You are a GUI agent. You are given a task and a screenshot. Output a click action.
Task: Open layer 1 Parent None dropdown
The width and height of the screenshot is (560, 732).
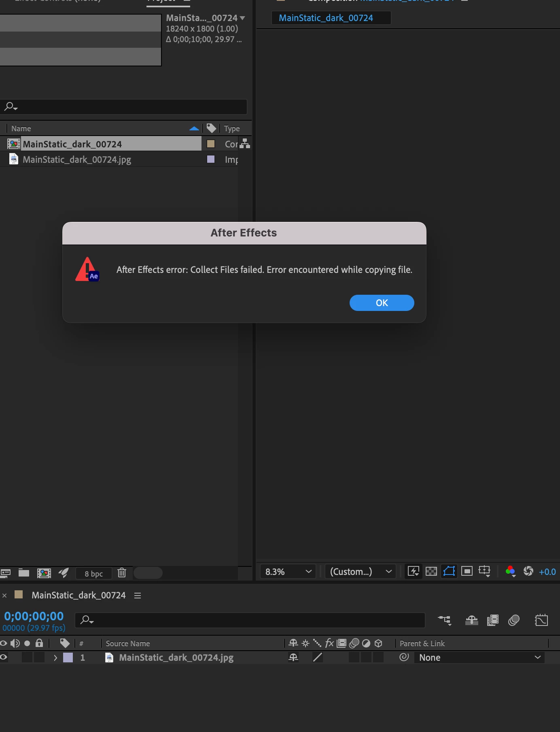(479, 658)
